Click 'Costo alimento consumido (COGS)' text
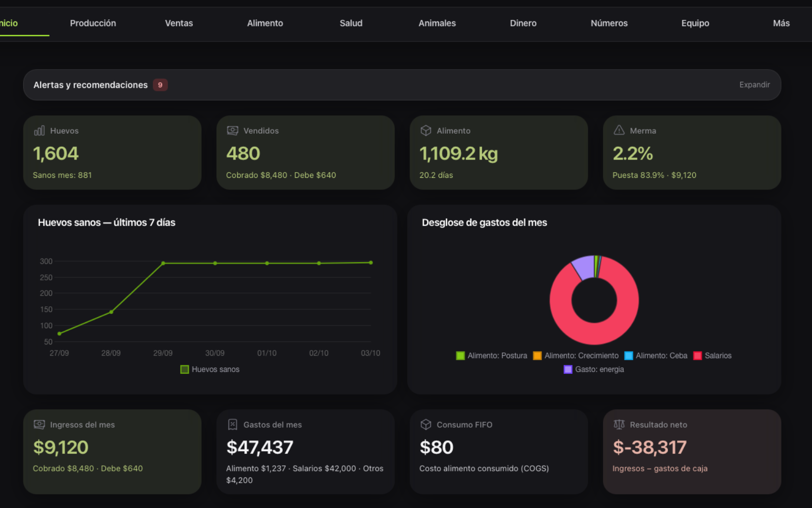 coord(484,468)
